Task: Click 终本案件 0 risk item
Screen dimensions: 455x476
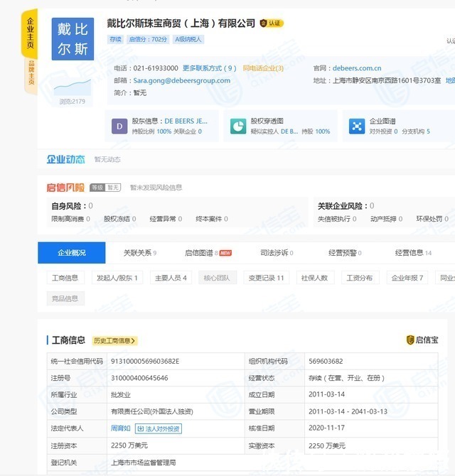Action: 212,219
